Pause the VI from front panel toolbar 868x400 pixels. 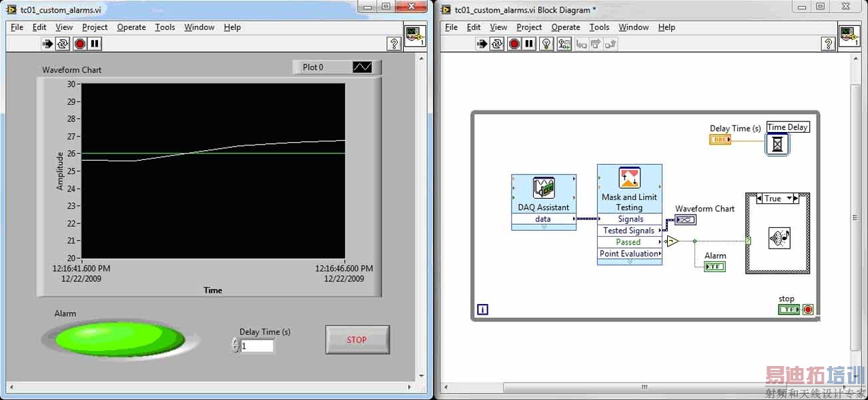[95, 44]
